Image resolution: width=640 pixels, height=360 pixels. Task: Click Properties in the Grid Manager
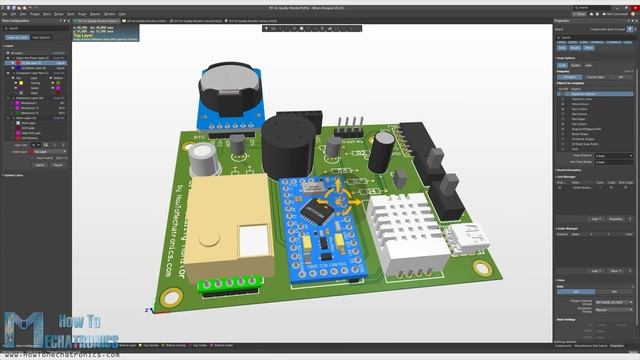(x=616, y=219)
